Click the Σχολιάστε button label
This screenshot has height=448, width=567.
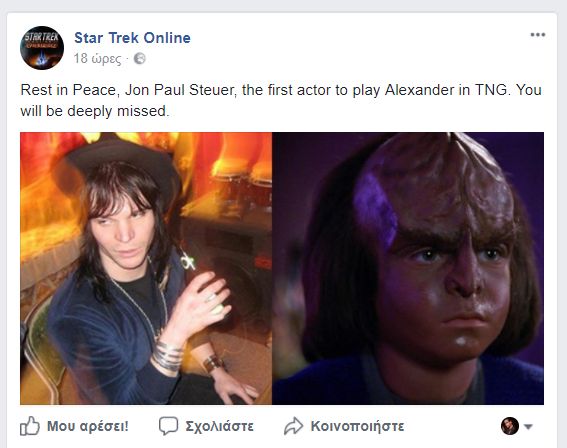(x=219, y=426)
